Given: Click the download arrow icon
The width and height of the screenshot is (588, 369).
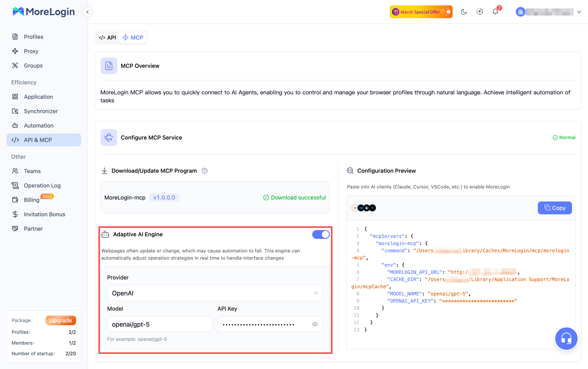Looking at the screenshot, I should [104, 171].
